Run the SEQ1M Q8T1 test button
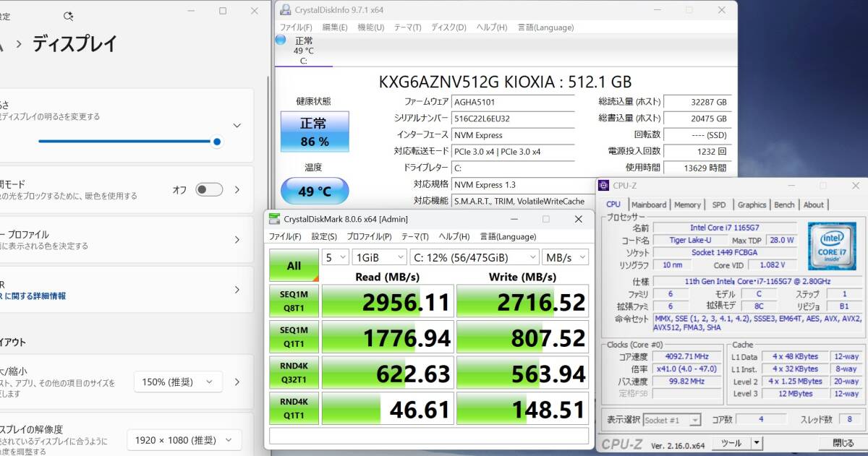 (x=294, y=301)
